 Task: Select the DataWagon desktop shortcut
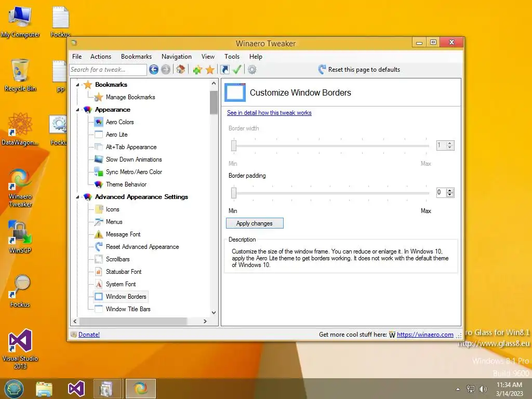(x=20, y=129)
